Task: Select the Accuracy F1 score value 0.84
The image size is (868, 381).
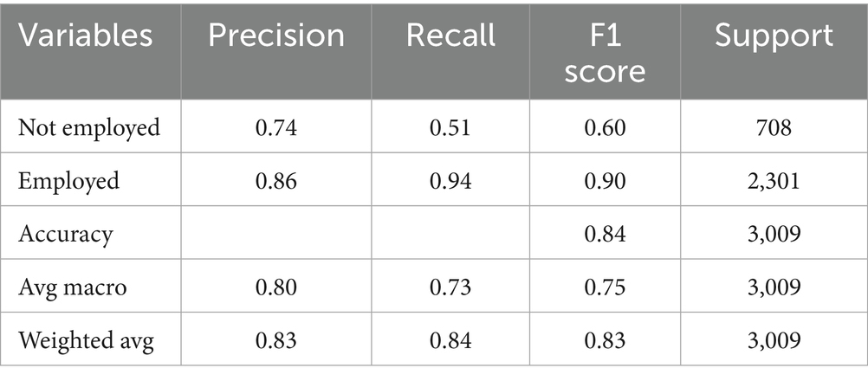Action: tap(606, 235)
